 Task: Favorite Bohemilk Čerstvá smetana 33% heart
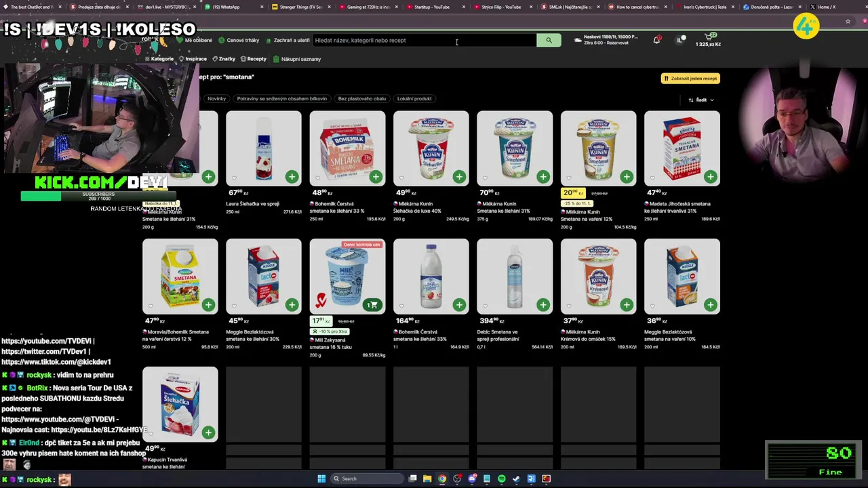pyautogui.click(x=318, y=180)
